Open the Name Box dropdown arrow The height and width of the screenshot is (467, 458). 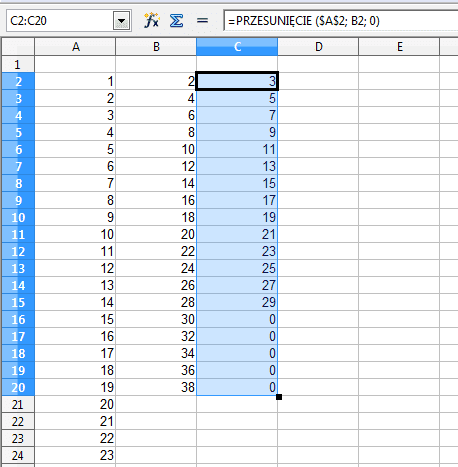(x=121, y=21)
